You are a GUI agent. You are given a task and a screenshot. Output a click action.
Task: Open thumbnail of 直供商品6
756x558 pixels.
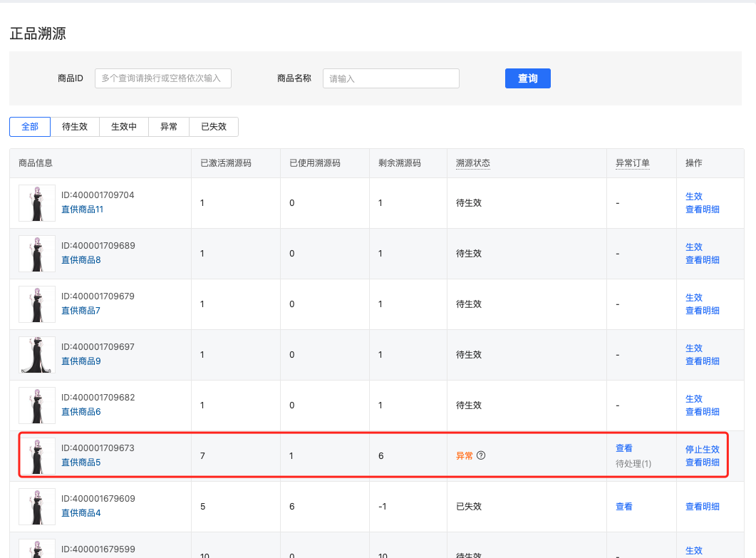37,405
